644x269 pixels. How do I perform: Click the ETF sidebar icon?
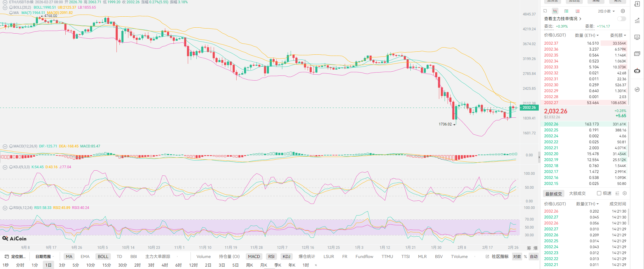click(637, 54)
